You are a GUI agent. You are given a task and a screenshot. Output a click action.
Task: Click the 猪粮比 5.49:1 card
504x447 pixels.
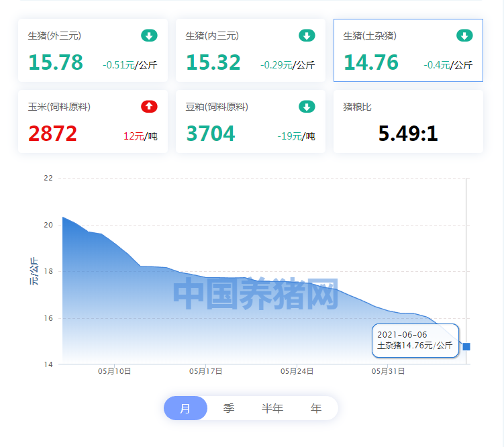click(408, 121)
